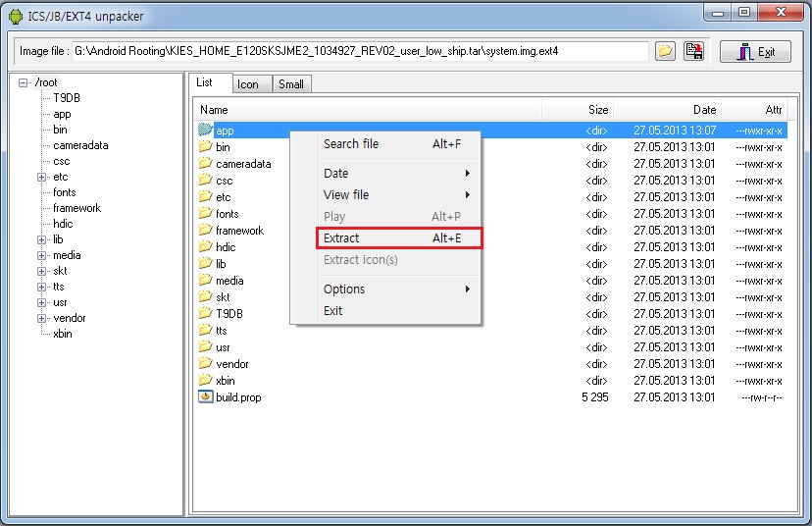Screen dimensions: 812x526
Task: Click the open image file folder icon
Action: [x=666, y=51]
